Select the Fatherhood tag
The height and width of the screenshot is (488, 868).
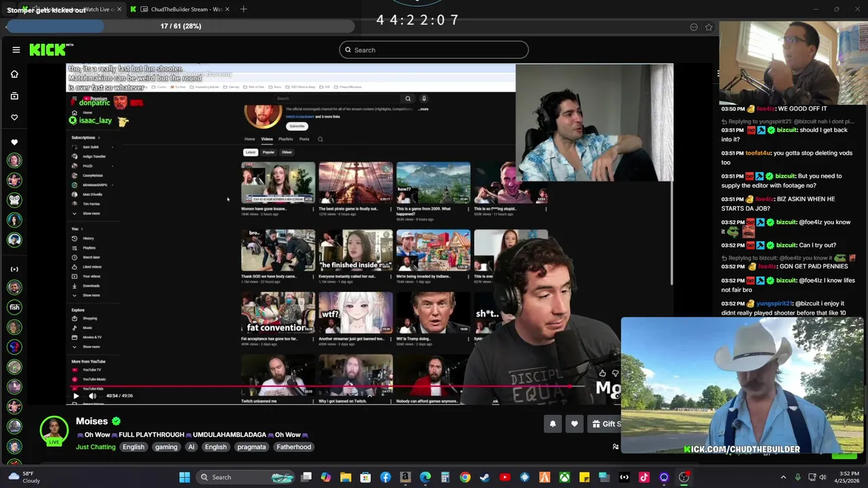pyautogui.click(x=294, y=447)
